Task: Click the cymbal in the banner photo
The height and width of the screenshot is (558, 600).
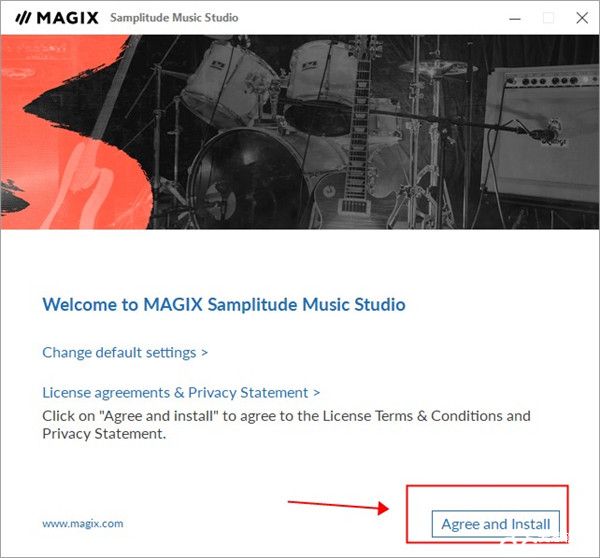Action: pyautogui.click(x=439, y=68)
